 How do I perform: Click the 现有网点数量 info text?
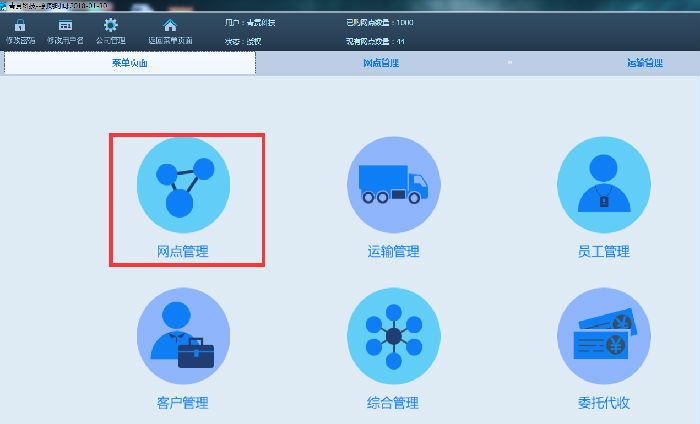click(x=372, y=41)
